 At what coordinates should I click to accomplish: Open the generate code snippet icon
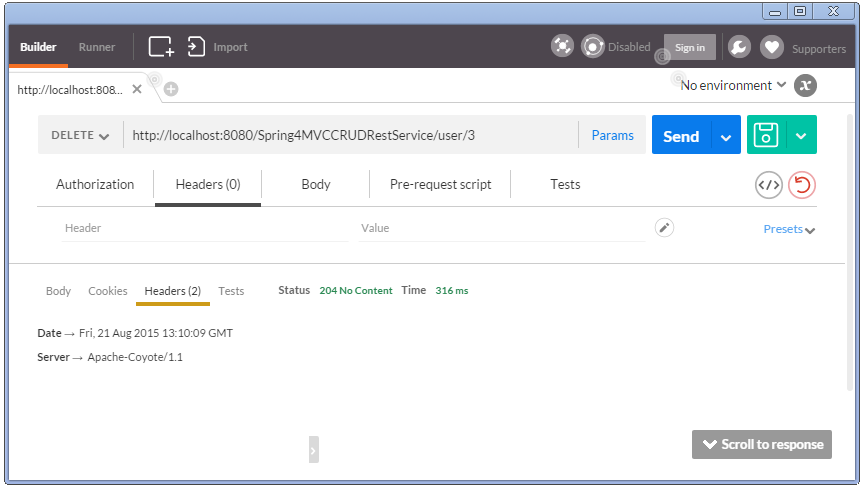(x=769, y=185)
